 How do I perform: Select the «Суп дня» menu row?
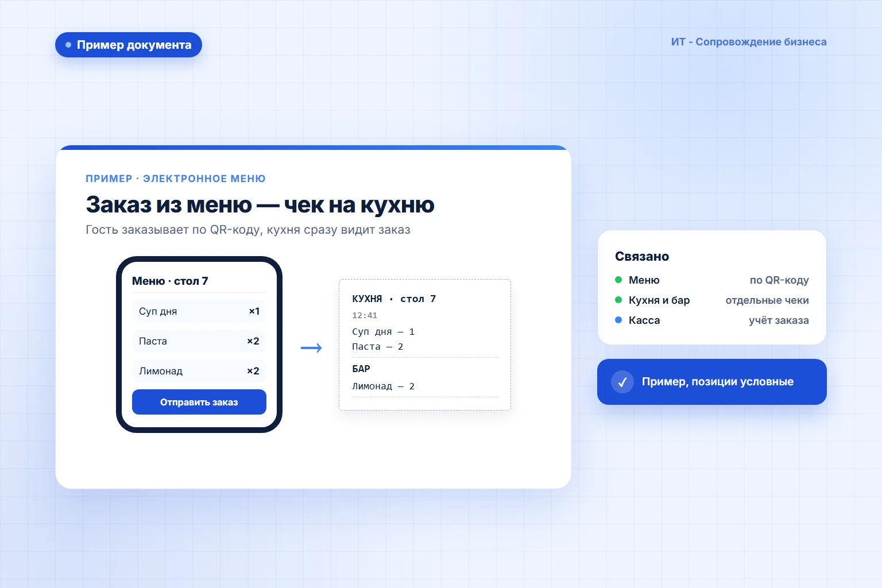199,311
